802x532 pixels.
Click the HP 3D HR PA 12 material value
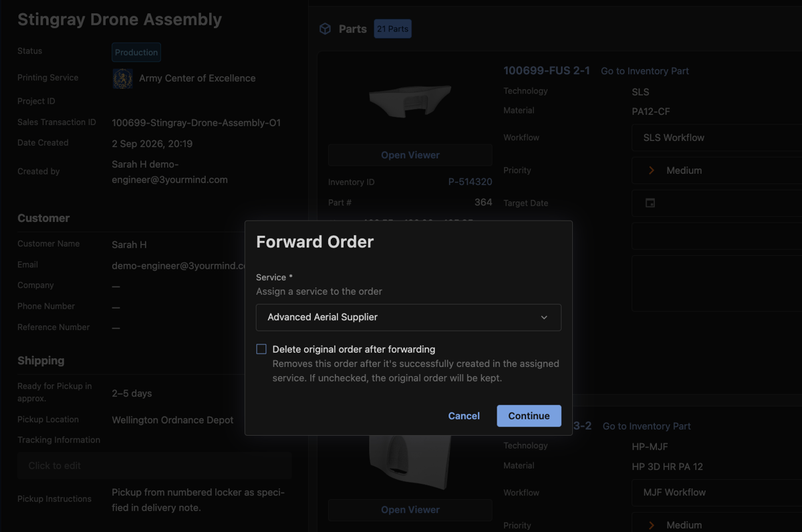668,467
